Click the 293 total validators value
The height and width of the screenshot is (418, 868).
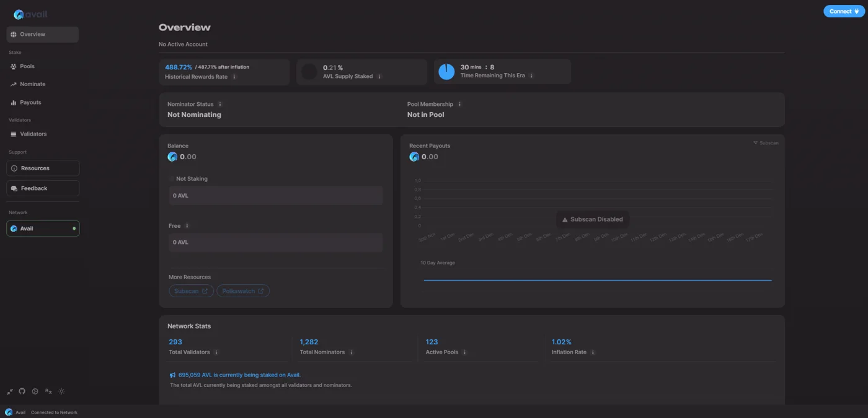175,342
